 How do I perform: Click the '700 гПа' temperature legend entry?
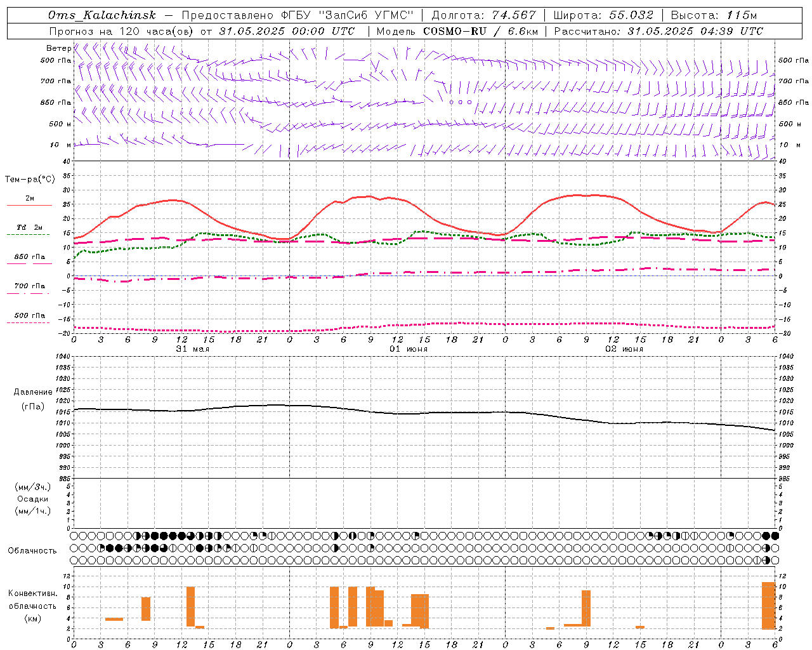pos(30,286)
